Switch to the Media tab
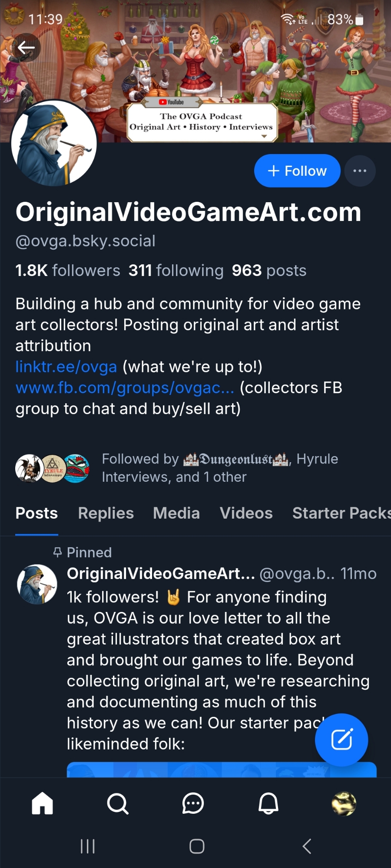 click(176, 513)
